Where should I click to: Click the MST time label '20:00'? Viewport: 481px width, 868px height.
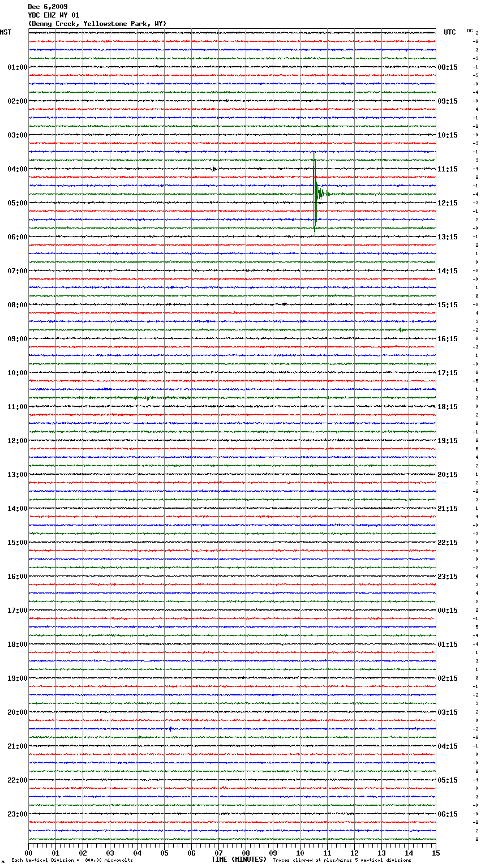click(x=18, y=712)
